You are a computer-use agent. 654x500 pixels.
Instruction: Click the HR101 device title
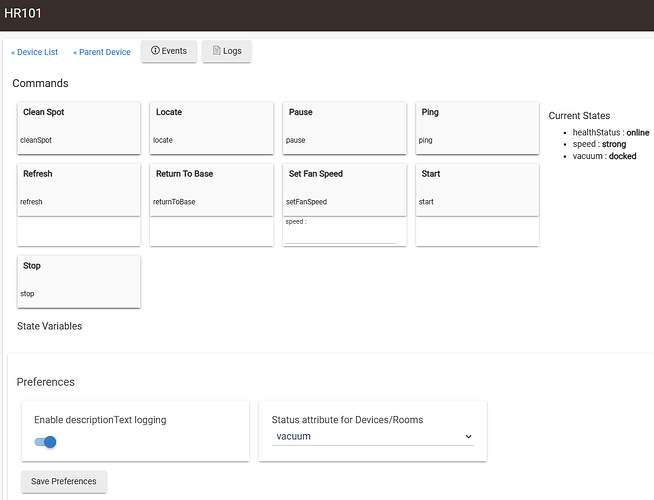click(23, 13)
